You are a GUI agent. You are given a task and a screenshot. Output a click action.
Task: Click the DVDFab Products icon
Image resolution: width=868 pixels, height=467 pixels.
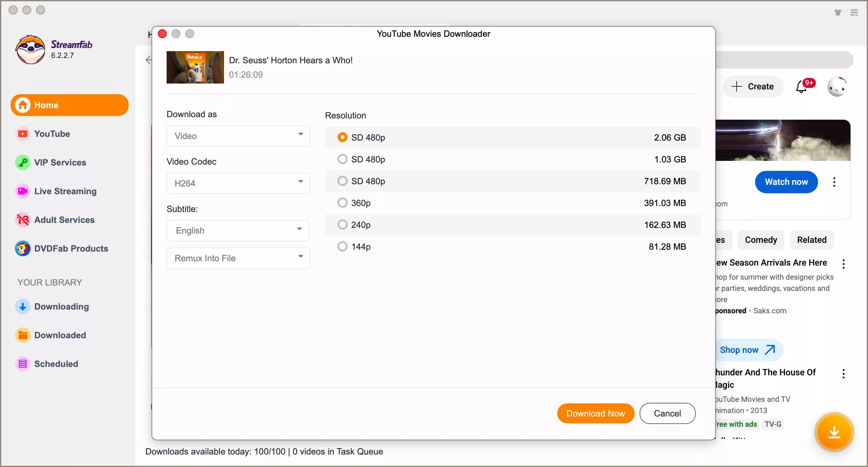coord(22,248)
